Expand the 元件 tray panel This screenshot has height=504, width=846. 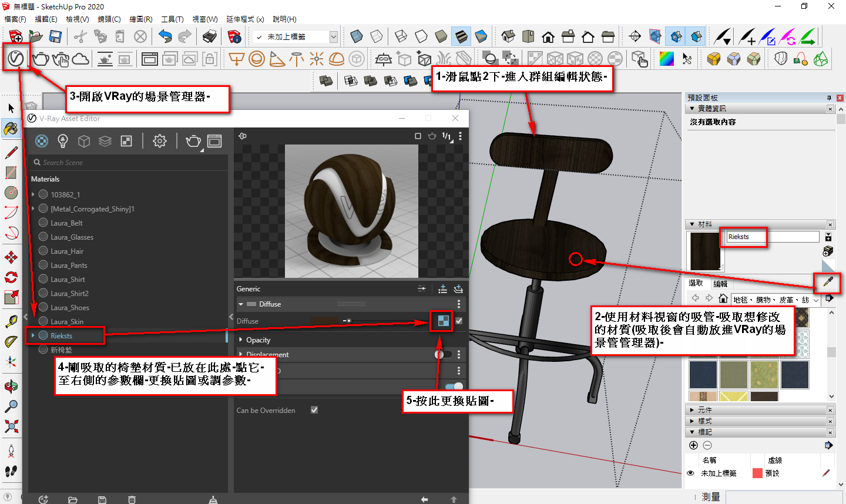(x=693, y=410)
